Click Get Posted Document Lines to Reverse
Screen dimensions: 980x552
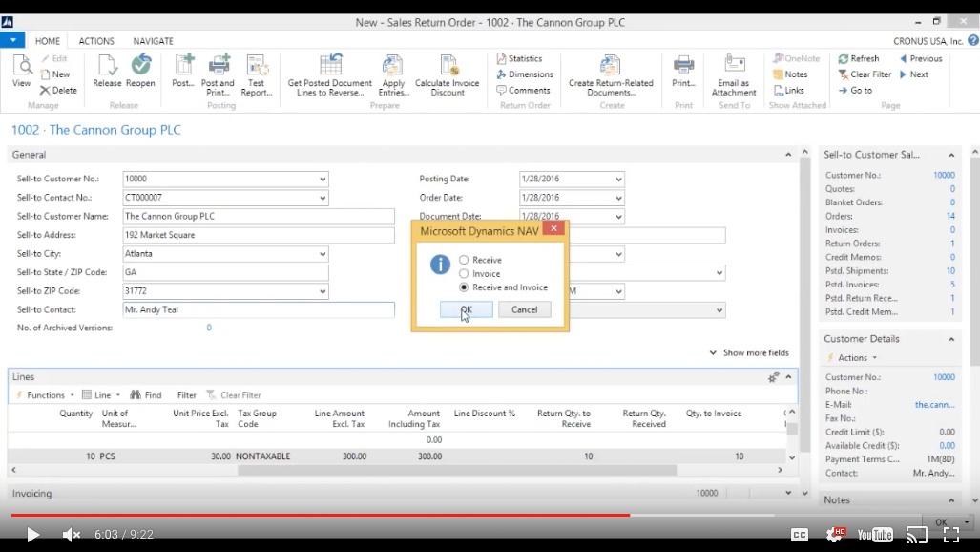tap(329, 75)
